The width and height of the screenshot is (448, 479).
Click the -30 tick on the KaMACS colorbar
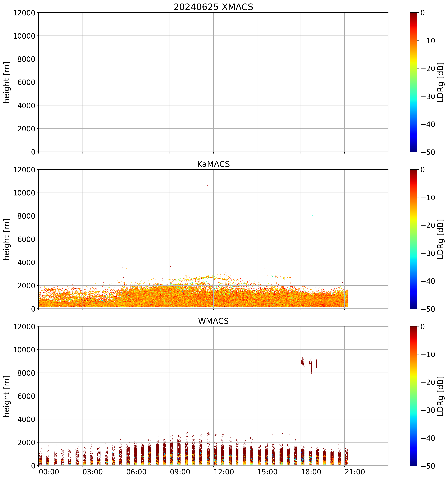[428, 253]
